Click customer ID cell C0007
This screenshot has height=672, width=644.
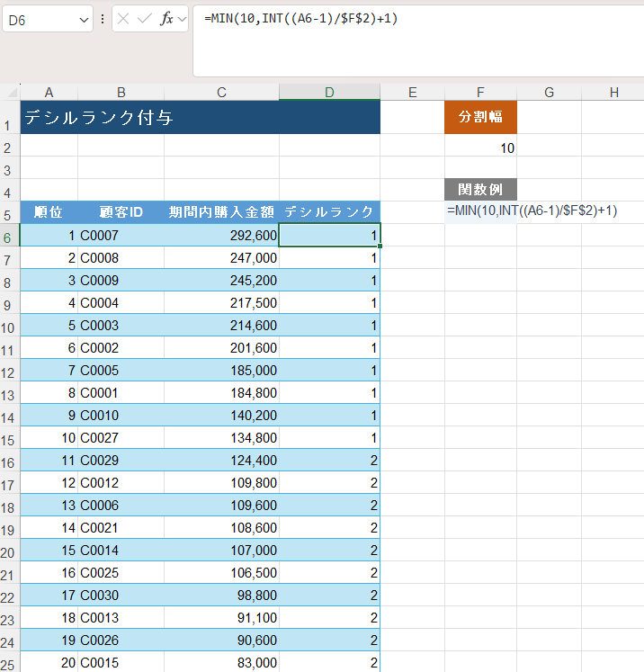coord(121,235)
